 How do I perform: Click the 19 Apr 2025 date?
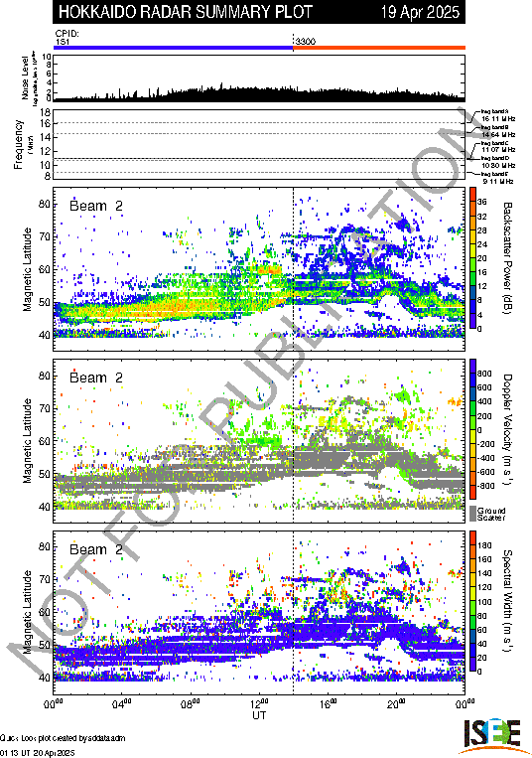(420, 12)
